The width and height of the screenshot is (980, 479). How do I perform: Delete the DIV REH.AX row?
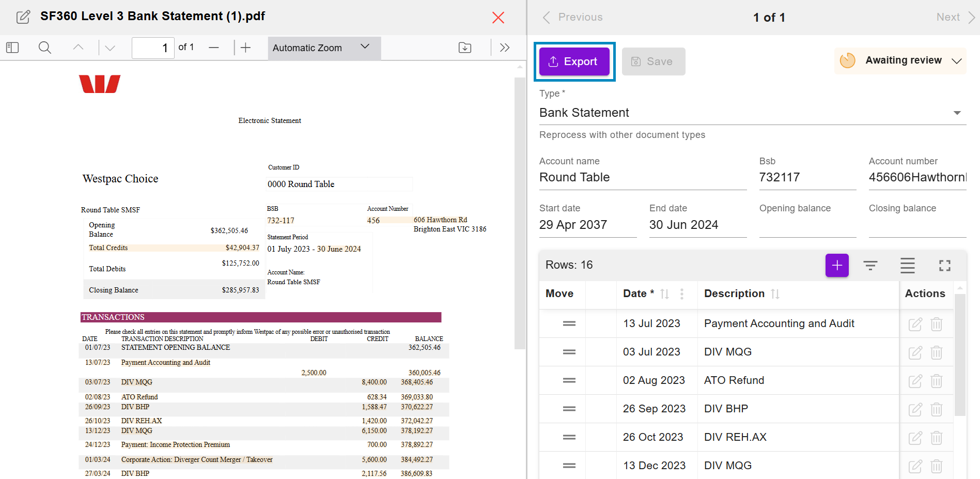pyautogui.click(x=937, y=438)
